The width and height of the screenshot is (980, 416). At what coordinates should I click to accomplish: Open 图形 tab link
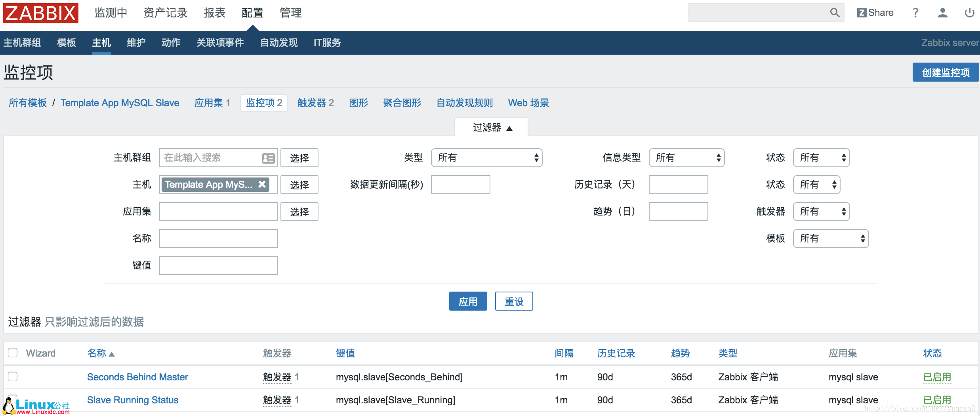[358, 103]
